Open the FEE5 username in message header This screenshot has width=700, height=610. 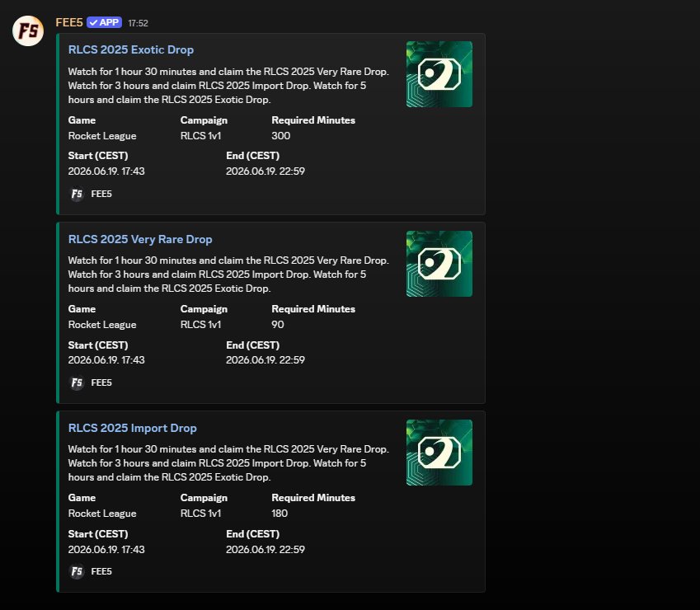tap(69, 22)
